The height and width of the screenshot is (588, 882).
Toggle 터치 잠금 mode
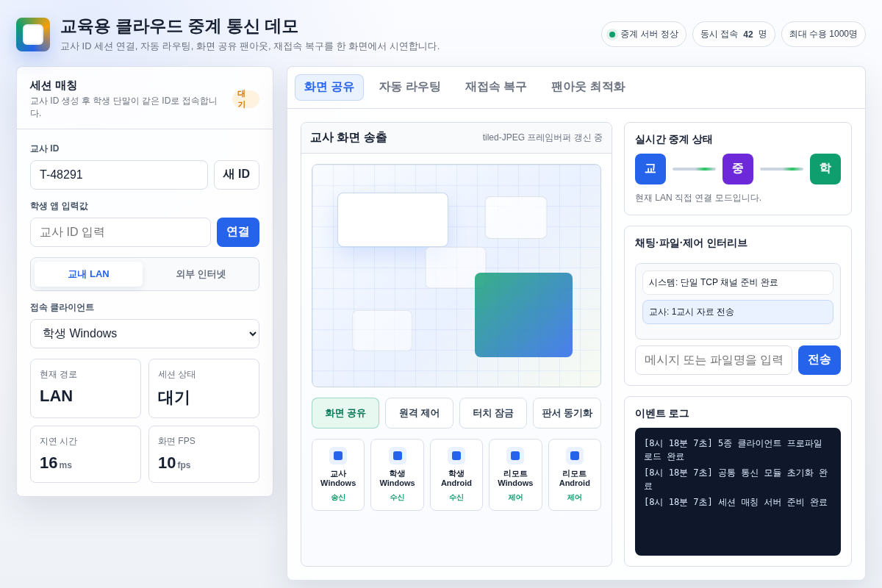point(493,413)
